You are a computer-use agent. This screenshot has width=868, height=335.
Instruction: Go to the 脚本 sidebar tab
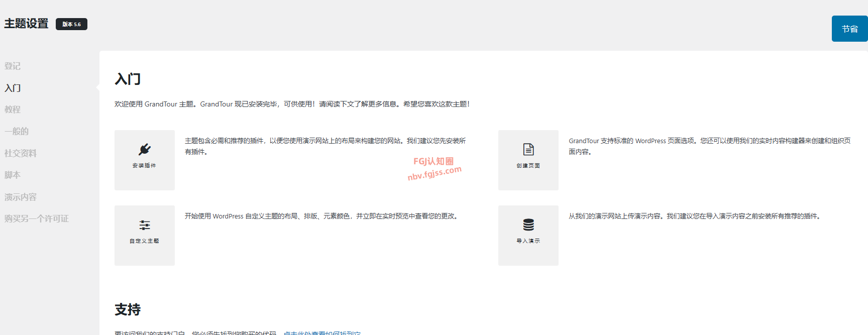pos(13,175)
